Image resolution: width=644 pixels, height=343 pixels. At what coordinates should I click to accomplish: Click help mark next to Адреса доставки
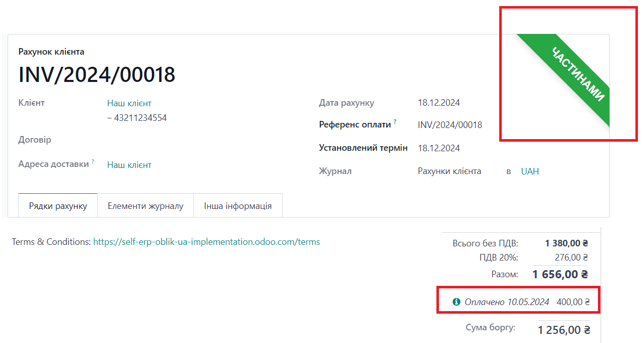click(x=93, y=162)
